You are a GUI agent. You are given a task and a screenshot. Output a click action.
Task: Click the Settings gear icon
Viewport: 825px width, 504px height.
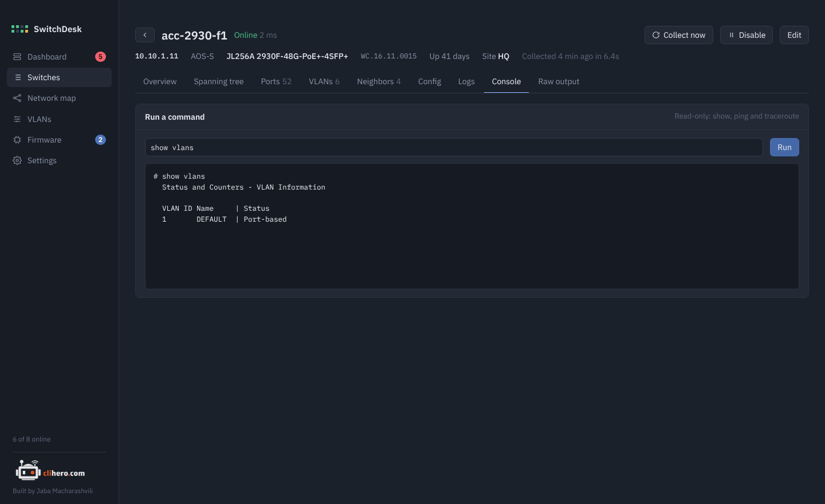(17, 160)
